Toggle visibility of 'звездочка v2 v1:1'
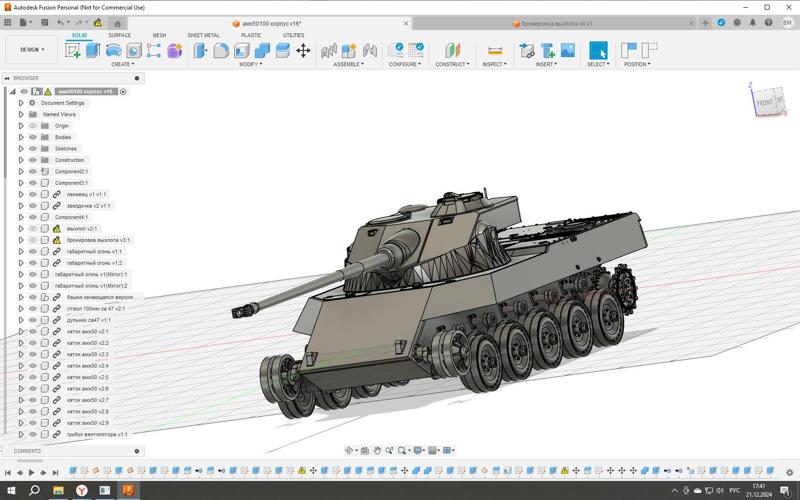The height and width of the screenshot is (500, 800). point(33,206)
